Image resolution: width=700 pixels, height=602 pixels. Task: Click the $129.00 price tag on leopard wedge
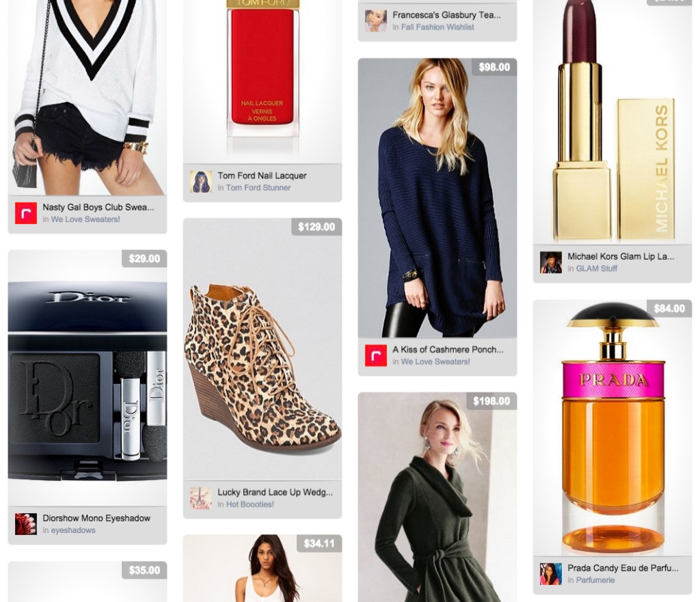[x=317, y=227]
